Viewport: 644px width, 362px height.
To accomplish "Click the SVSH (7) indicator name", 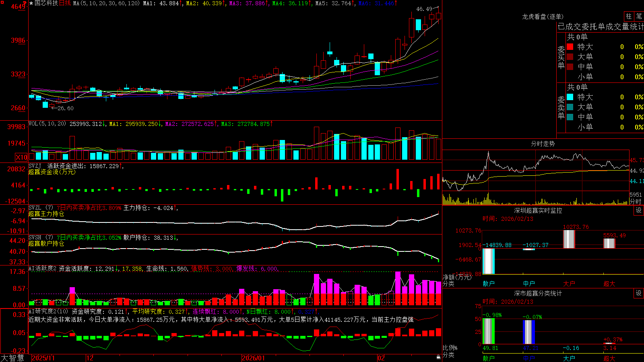I will click(x=41, y=238).
